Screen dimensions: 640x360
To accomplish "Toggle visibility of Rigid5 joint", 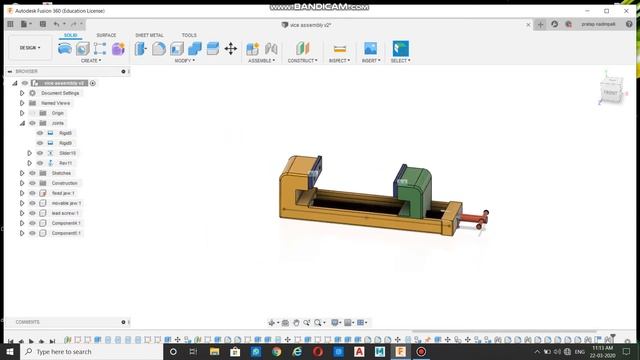I will [x=40, y=133].
